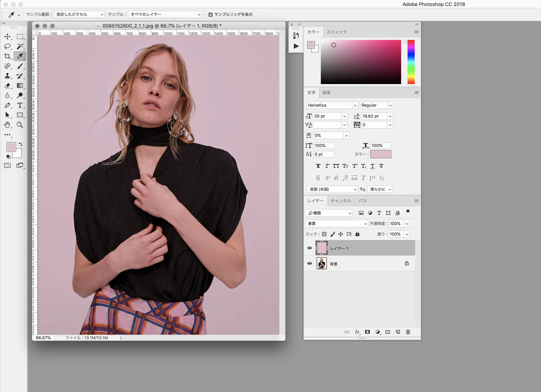
Task: Switch to スウォッチ tab
Action: coord(337,32)
